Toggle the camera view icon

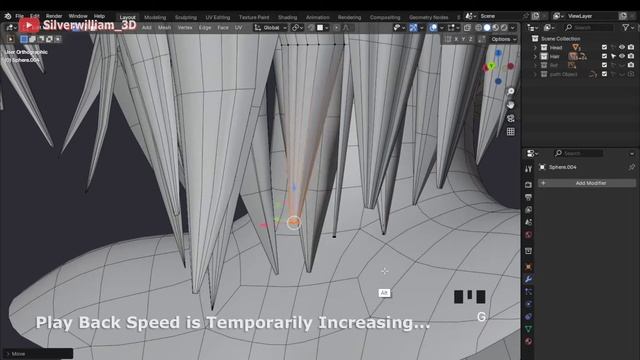click(511, 118)
